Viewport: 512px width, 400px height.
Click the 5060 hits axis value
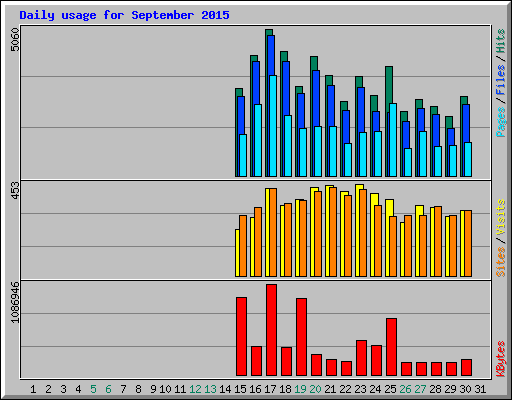(x=15, y=39)
